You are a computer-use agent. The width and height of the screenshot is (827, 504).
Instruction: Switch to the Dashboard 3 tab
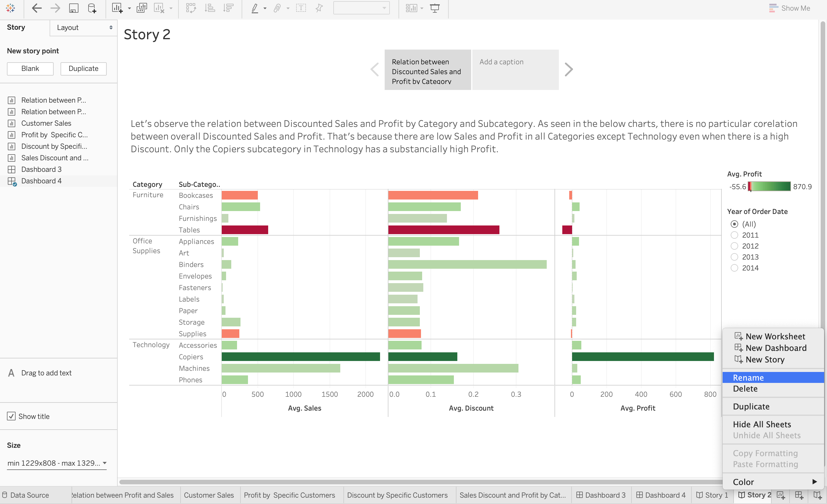coord(601,495)
